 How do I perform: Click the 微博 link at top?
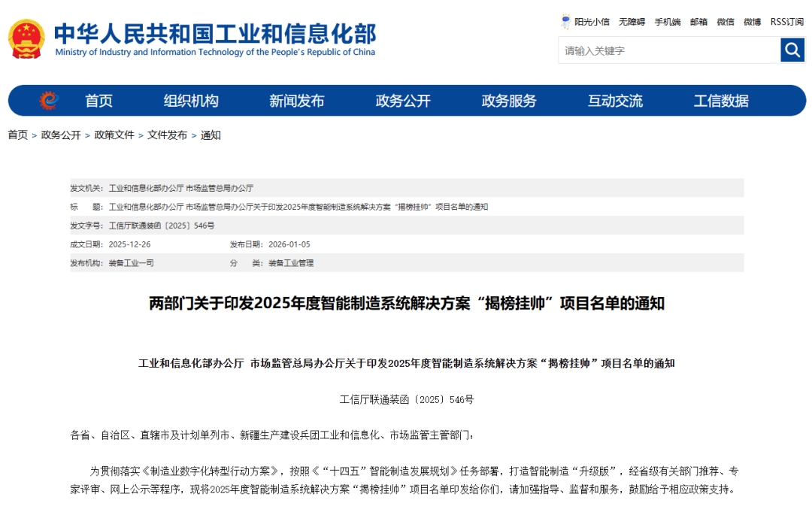(x=752, y=22)
